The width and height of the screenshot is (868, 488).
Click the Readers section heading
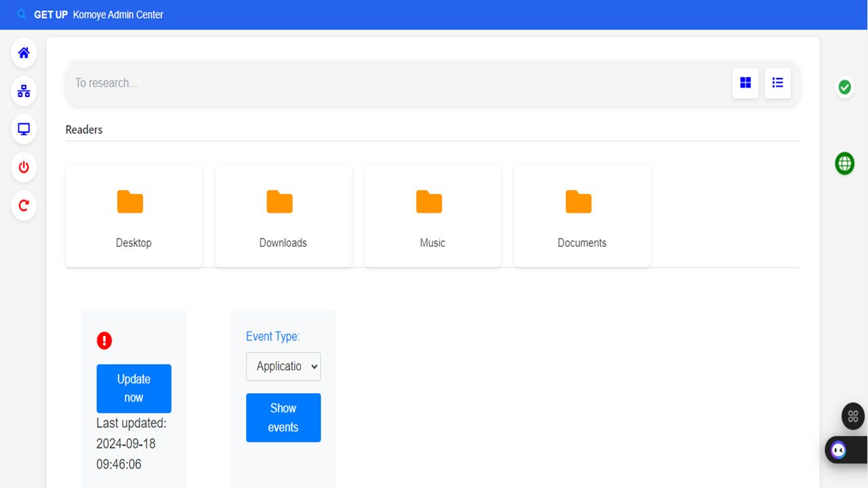[x=84, y=129]
